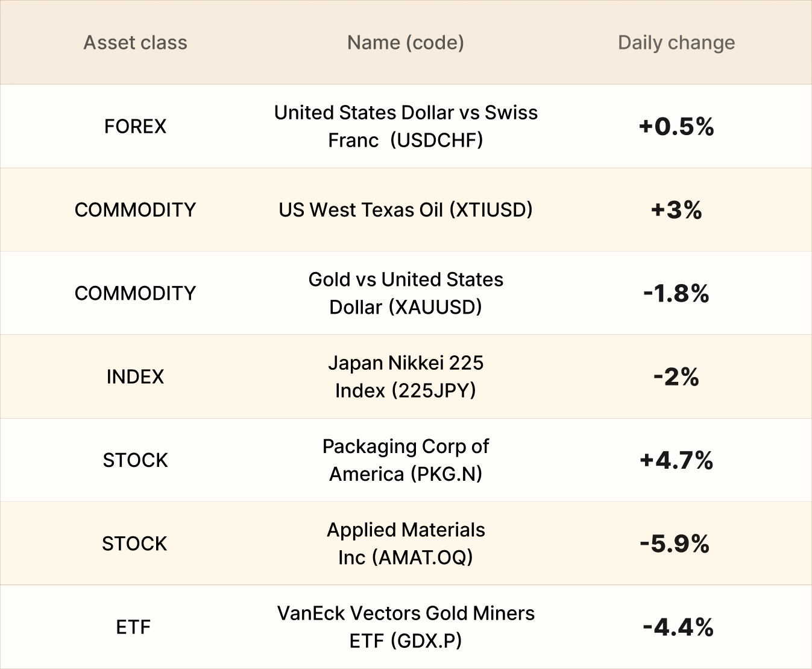Select COMMODITY cell in the gold row

coord(135,293)
